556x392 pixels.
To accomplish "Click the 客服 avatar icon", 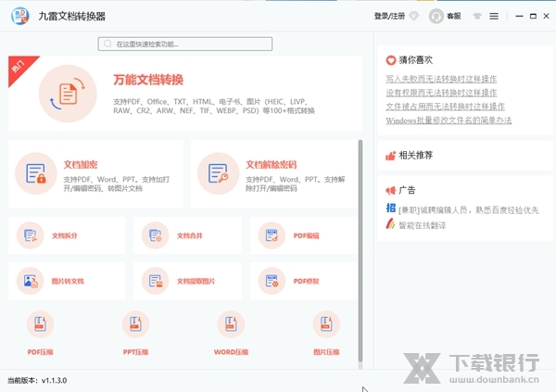I will coord(436,16).
